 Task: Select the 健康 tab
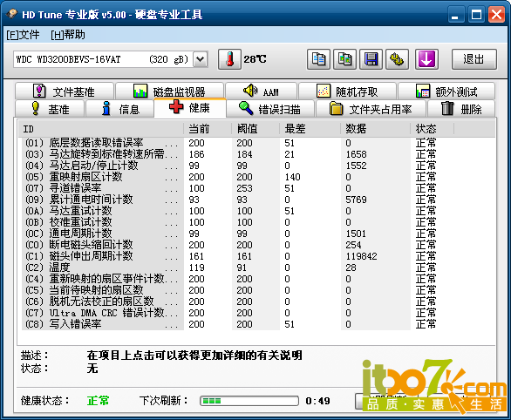coord(190,108)
